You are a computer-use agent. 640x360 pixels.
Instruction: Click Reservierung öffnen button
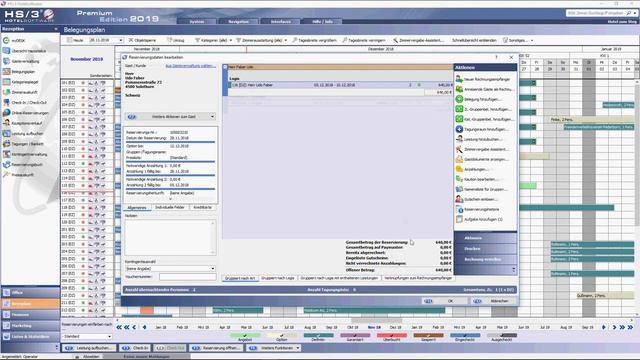click(x=216, y=348)
